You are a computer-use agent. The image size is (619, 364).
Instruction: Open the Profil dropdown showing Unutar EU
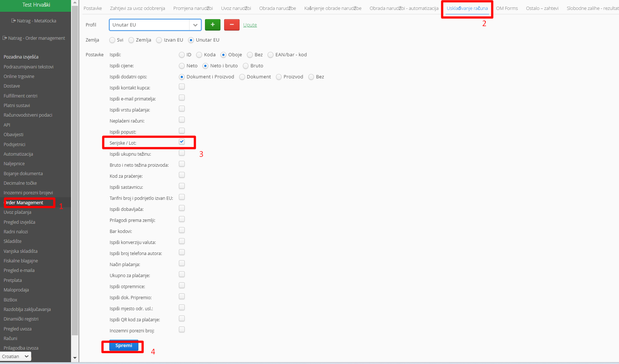pyautogui.click(x=155, y=25)
